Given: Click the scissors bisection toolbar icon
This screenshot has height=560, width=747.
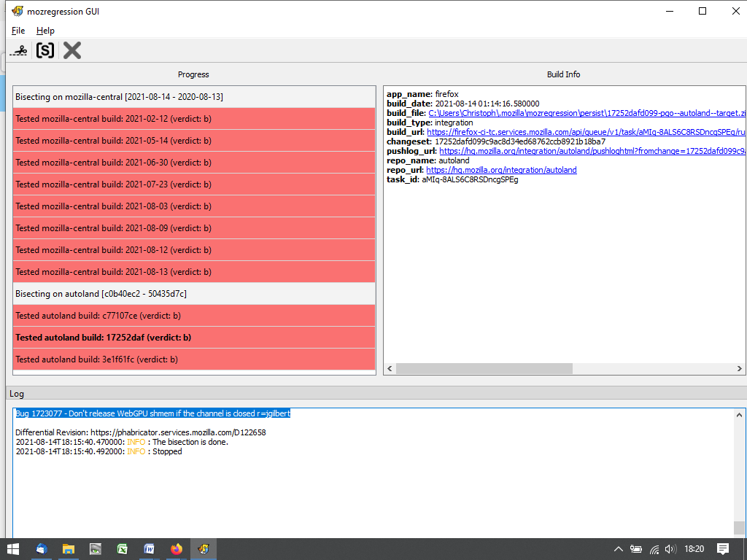Looking at the screenshot, I should [x=20, y=50].
